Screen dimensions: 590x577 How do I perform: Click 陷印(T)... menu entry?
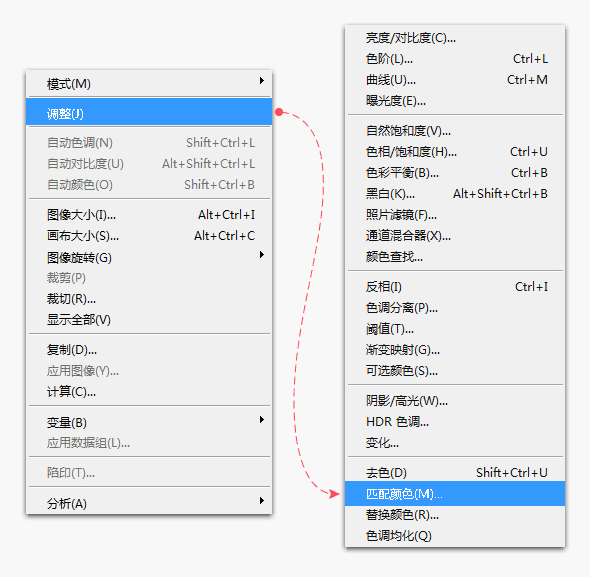tap(149, 472)
